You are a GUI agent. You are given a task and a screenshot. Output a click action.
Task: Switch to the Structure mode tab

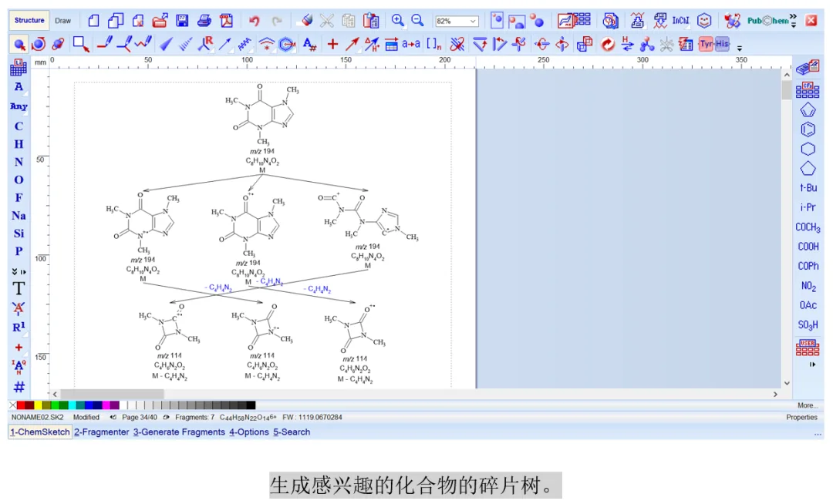29,21
